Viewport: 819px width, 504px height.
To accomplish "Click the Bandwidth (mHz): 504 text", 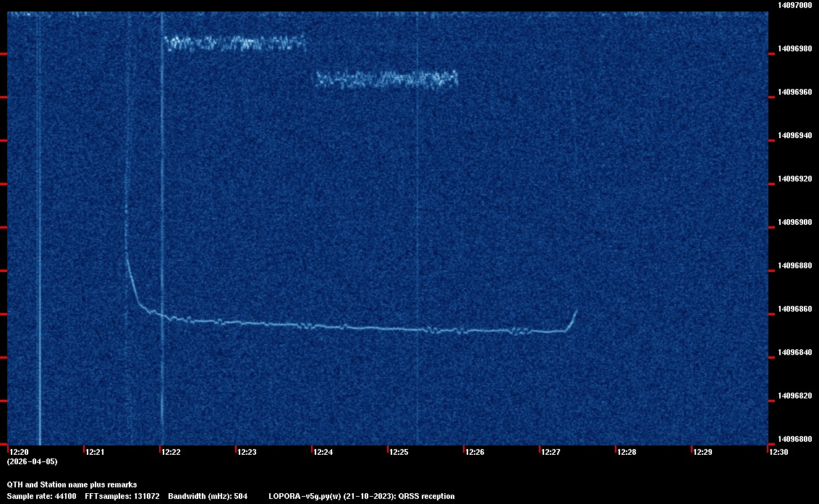I will click(208, 496).
